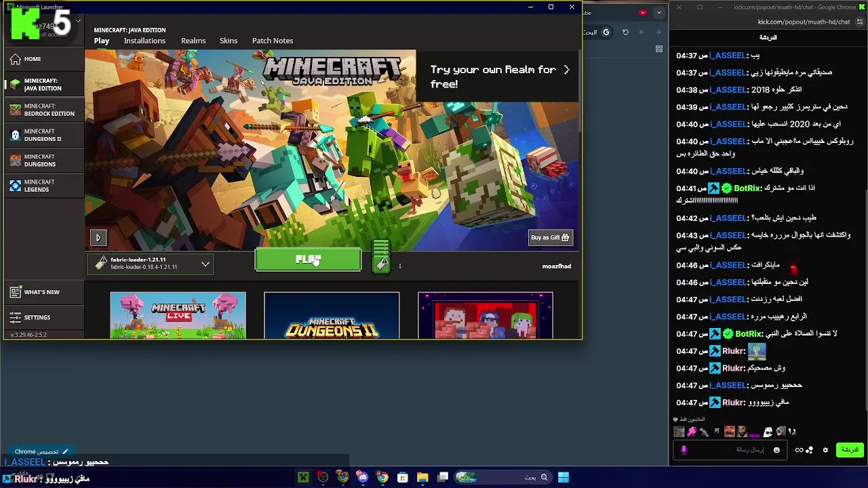
Task: Switch to the Patch Notes tab
Action: pyautogui.click(x=273, y=41)
